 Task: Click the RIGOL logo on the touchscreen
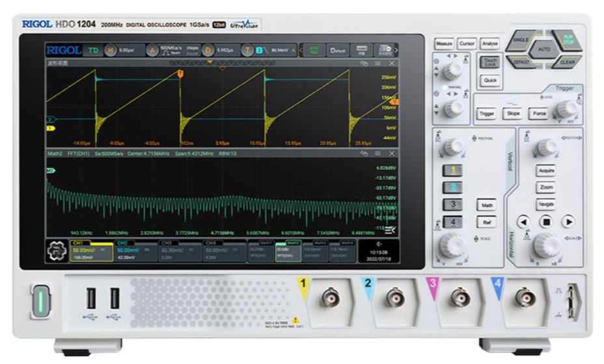pyautogui.click(x=64, y=50)
